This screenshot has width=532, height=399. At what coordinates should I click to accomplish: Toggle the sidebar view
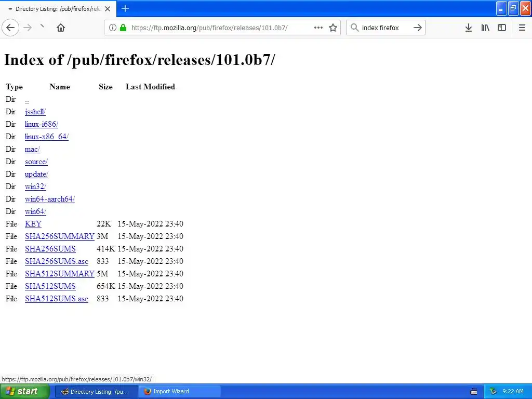pos(502,28)
